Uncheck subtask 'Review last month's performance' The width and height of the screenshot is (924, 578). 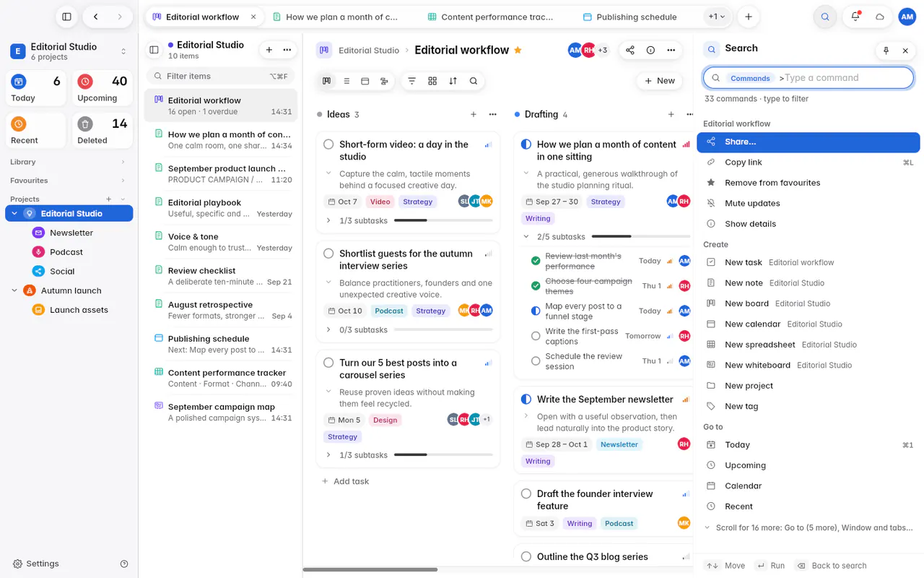536,261
